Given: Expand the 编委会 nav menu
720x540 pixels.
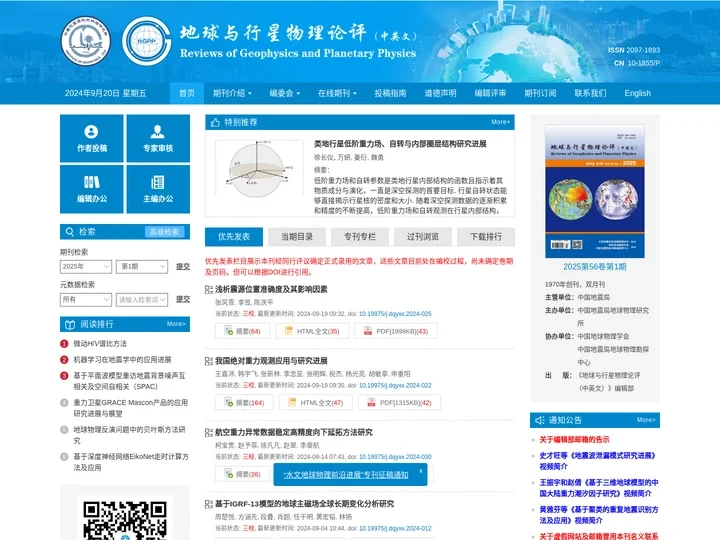Looking at the screenshot, I should tap(284, 93).
